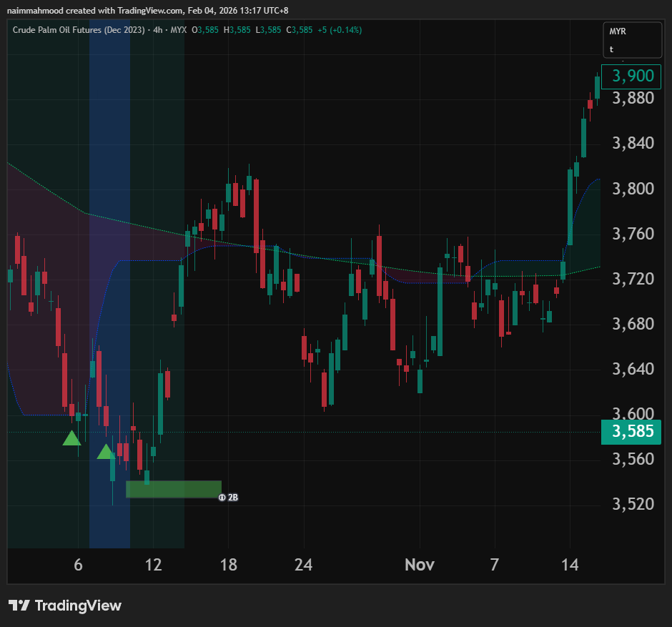The image size is (672, 627).
Task: Click the 3,900 high price label
Action: [632, 75]
